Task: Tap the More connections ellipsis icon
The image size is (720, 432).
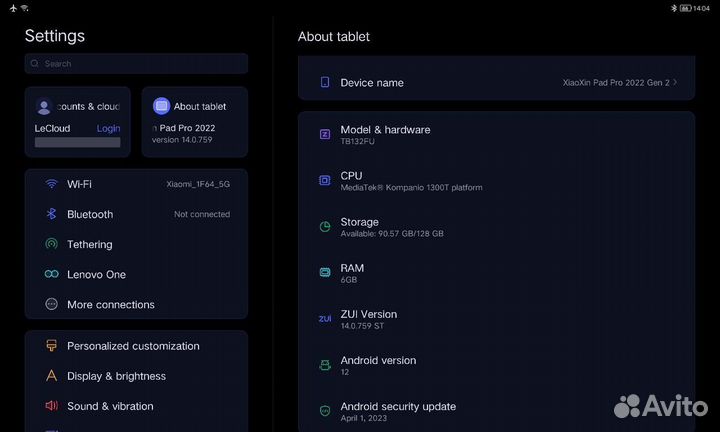Action: point(51,304)
